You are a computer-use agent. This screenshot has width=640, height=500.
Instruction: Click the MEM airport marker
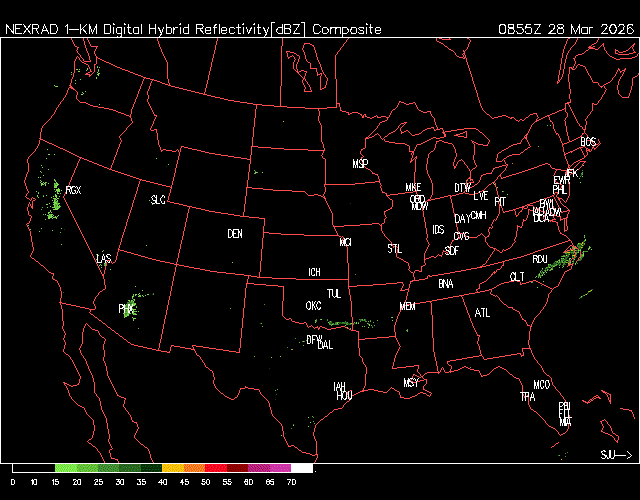coord(407,306)
